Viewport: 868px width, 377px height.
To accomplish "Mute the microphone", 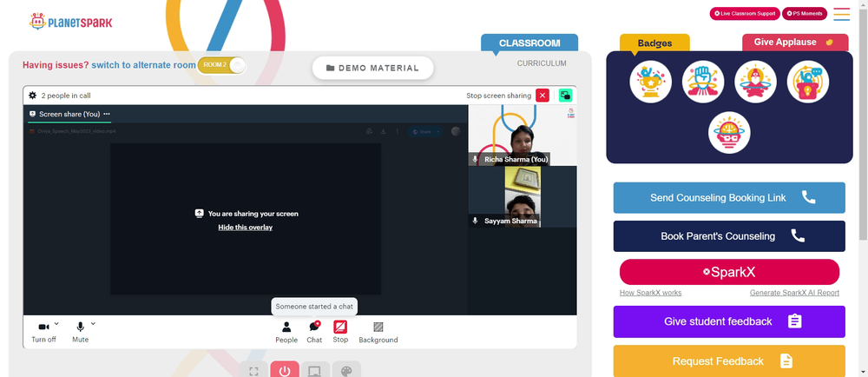I will (80, 332).
